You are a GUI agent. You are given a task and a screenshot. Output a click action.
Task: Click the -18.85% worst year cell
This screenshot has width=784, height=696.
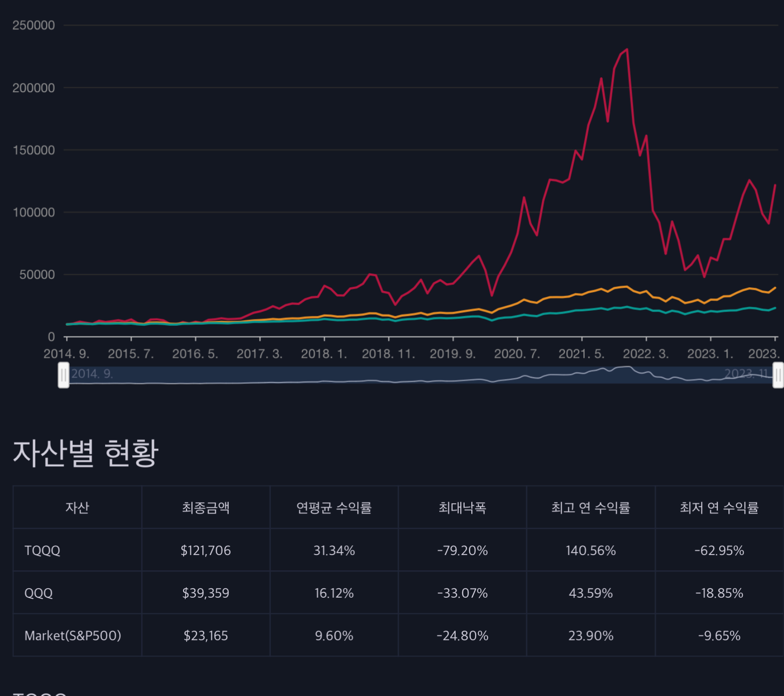click(719, 593)
